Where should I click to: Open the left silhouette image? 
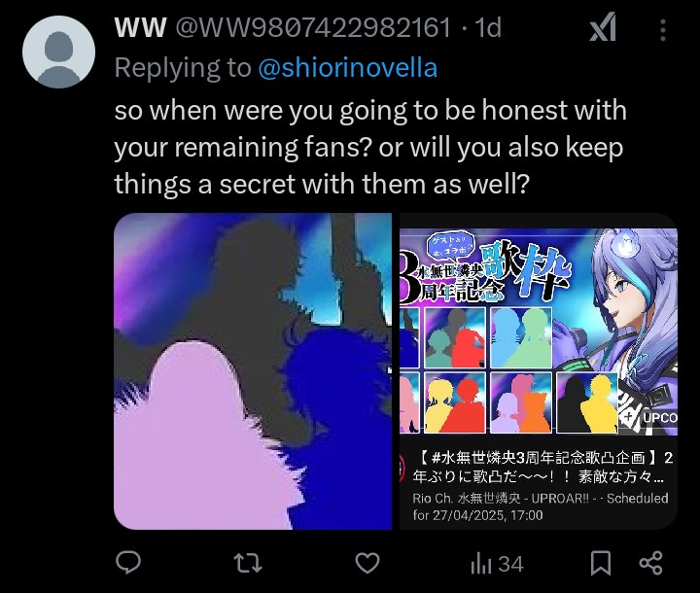tap(253, 371)
